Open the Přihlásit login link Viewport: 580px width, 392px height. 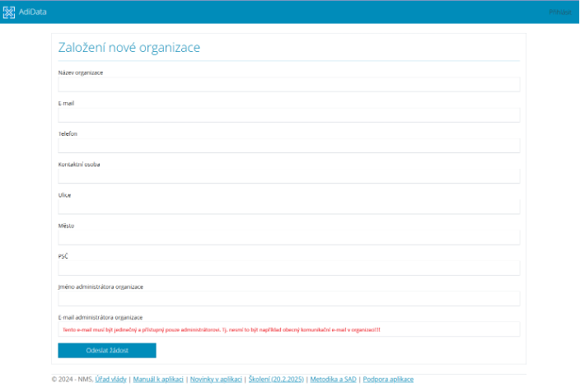[560, 12]
